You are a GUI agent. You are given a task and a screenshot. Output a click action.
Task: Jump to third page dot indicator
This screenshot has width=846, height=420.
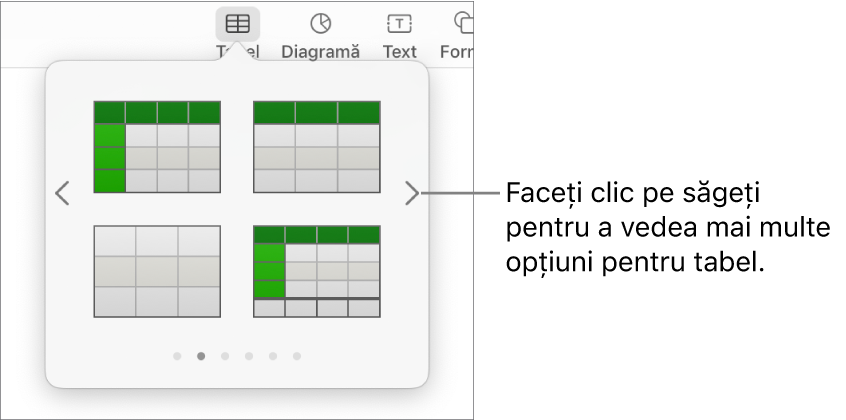coord(225,356)
